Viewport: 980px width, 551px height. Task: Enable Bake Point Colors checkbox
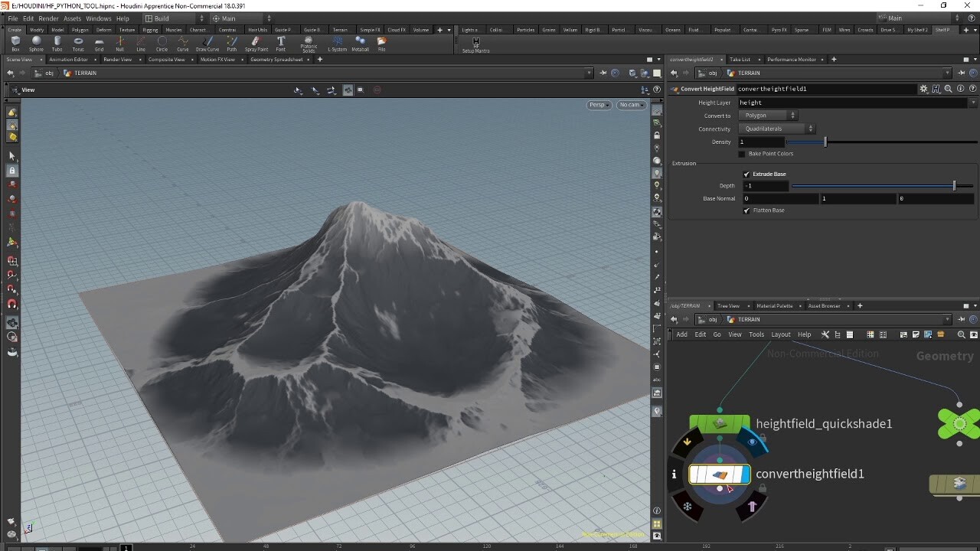[742, 154]
